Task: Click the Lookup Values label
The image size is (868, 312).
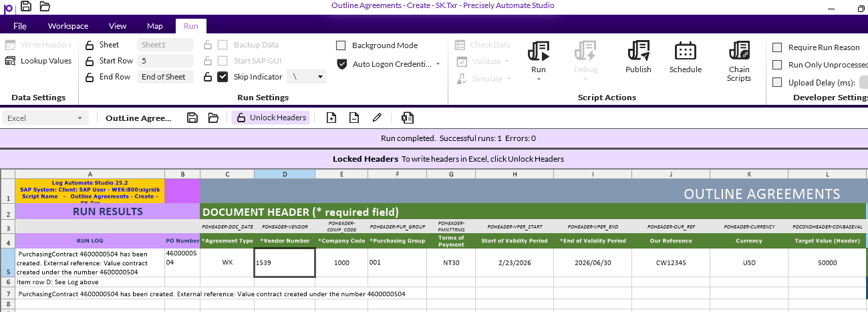Action: pyautogui.click(x=46, y=61)
